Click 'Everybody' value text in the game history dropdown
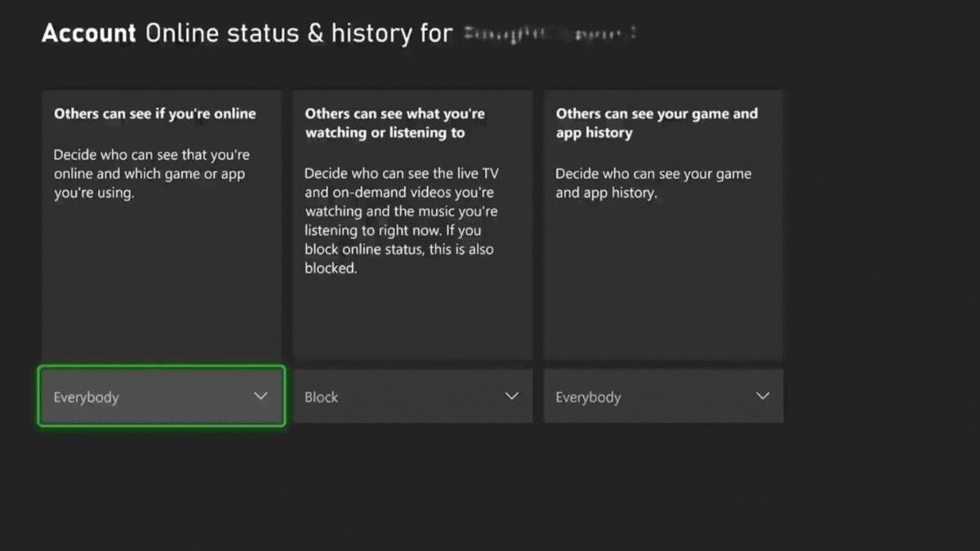Image resolution: width=980 pixels, height=551 pixels. (x=588, y=398)
